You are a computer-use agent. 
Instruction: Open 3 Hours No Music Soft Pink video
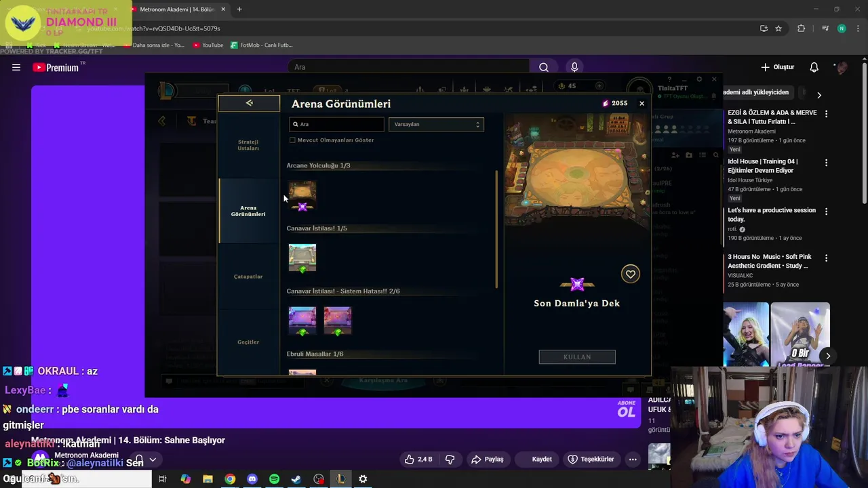click(770, 262)
